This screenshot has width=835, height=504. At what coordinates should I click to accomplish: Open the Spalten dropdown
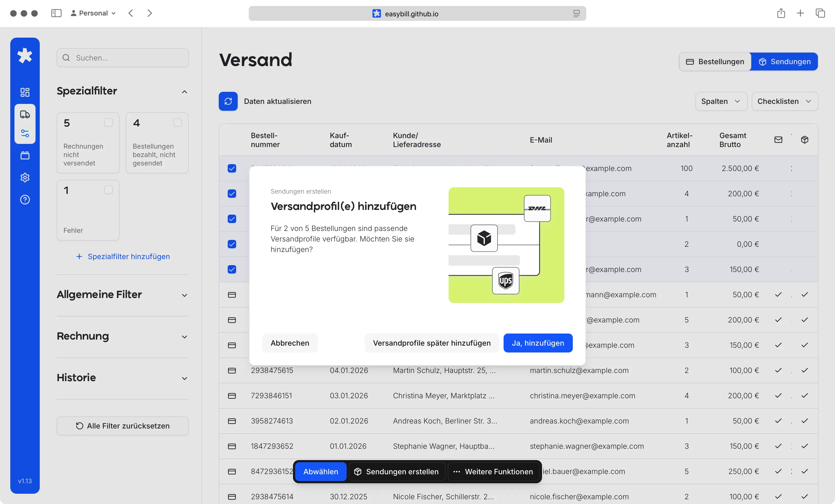click(x=721, y=101)
